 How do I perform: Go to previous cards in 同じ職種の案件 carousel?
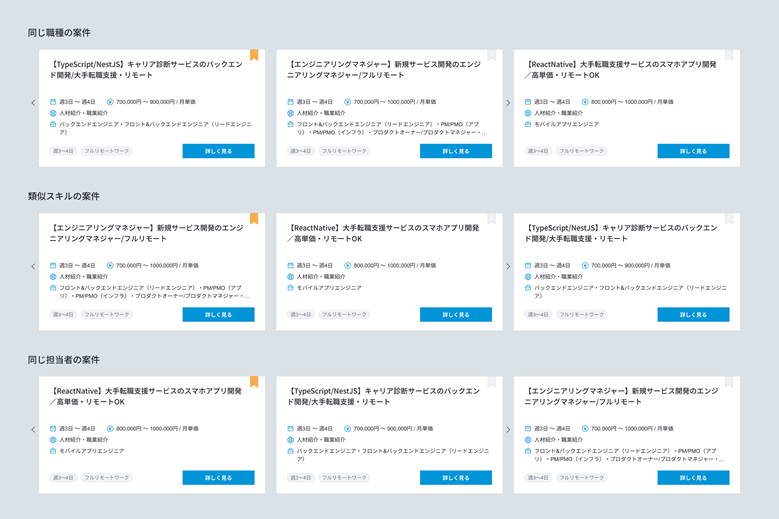coord(33,103)
